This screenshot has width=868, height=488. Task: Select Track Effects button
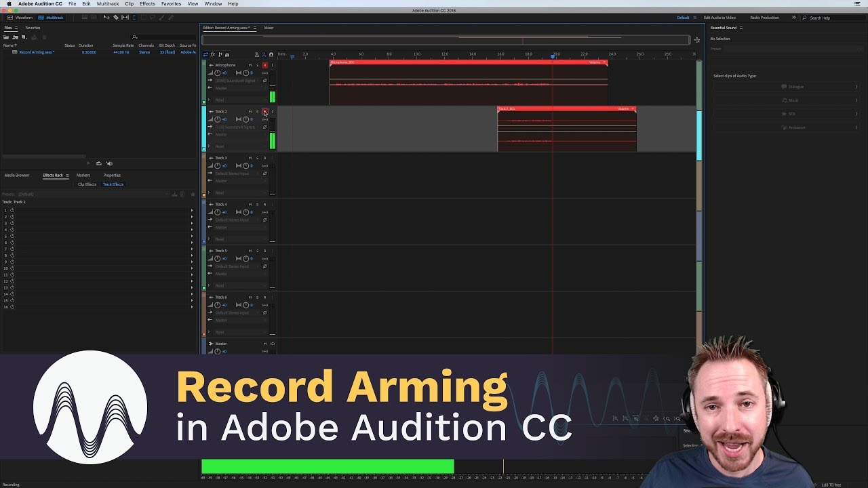(113, 184)
